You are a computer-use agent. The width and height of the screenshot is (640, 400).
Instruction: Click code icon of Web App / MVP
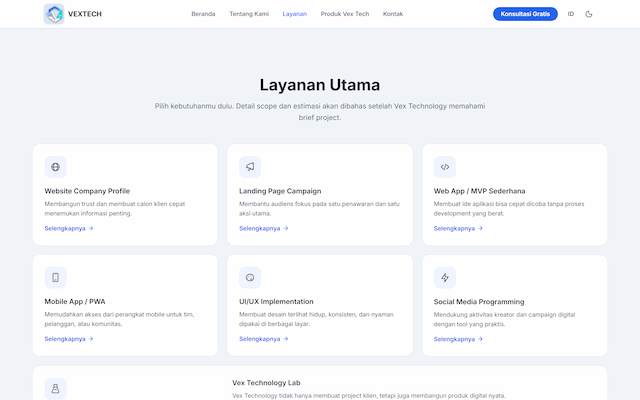tap(444, 167)
